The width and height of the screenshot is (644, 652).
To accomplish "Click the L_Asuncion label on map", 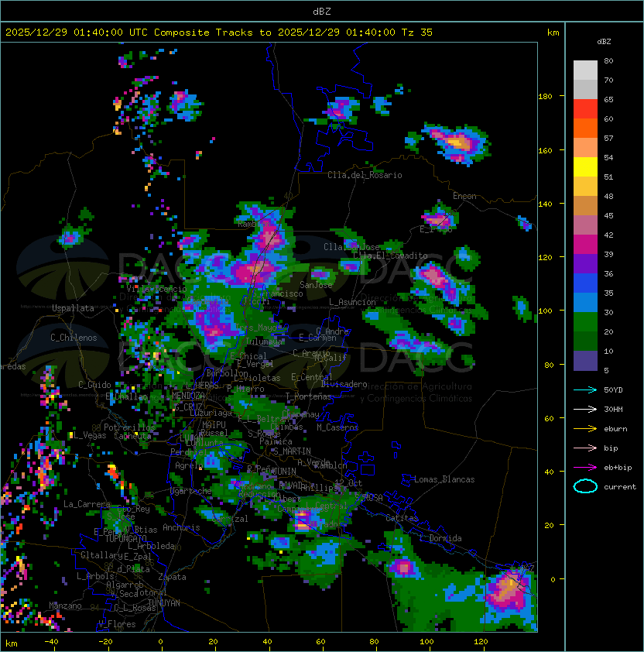I will pos(352,302).
